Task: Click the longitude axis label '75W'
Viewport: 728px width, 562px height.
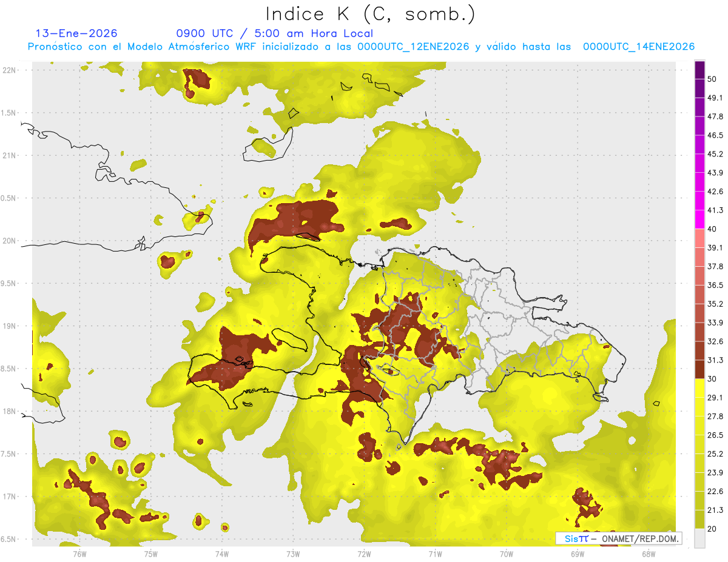Action: (151, 554)
